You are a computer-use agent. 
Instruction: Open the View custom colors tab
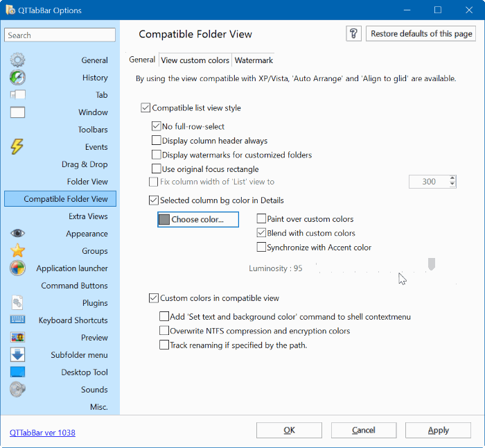click(x=195, y=60)
